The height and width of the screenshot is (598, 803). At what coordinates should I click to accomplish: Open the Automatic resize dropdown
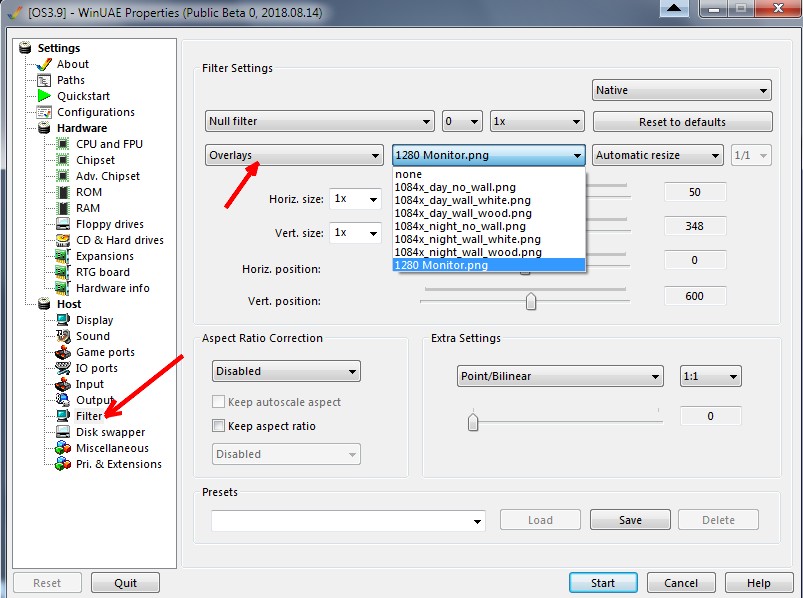click(658, 155)
